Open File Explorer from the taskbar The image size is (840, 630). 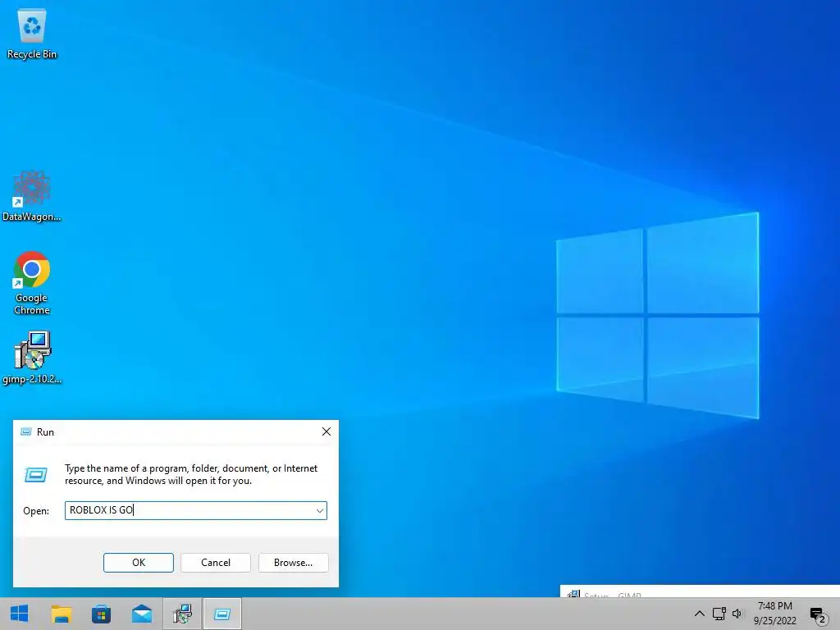(61, 614)
